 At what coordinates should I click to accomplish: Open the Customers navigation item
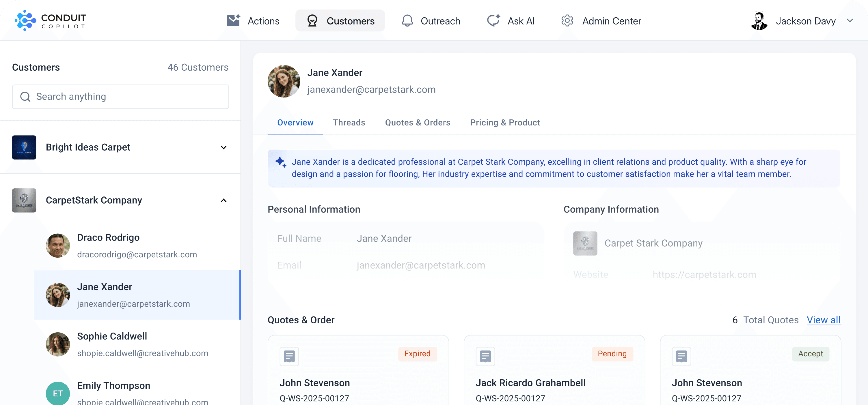click(x=340, y=21)
